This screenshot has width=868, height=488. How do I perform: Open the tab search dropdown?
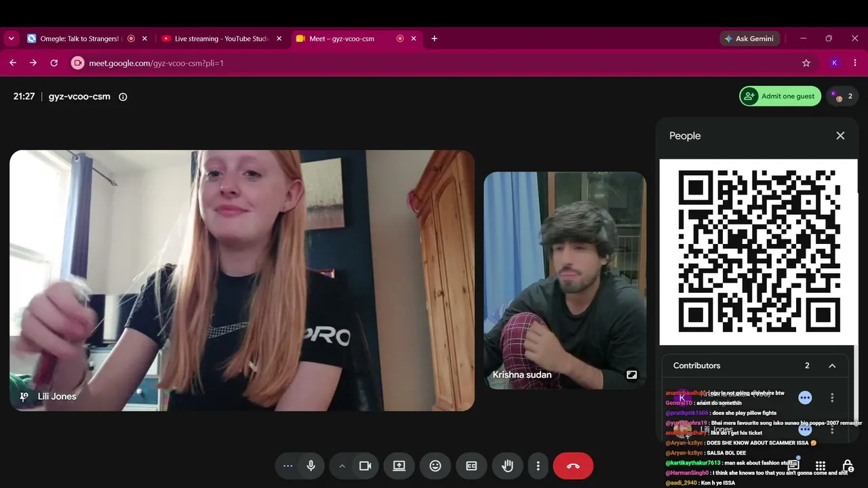11,39
